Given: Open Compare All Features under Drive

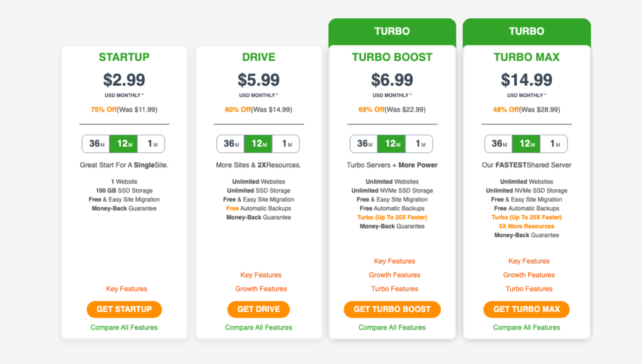Looking at the screenshot, I should coord(258,328).
